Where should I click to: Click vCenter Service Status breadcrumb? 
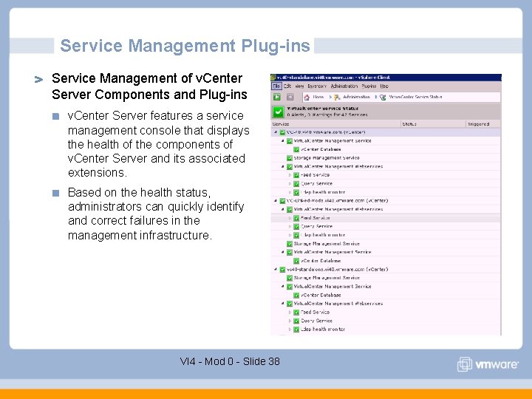pos(415,97)
